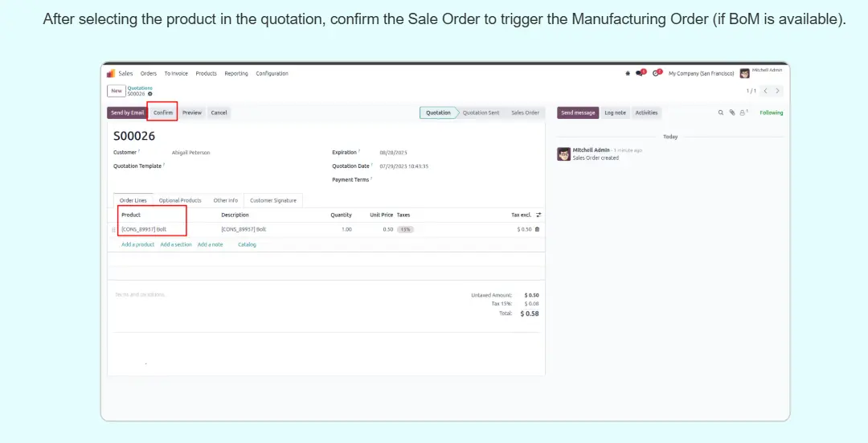
Task: Click the gear icon beside S00026 breadcrumb
Action: pyautogui.click(x=150, y=94)
